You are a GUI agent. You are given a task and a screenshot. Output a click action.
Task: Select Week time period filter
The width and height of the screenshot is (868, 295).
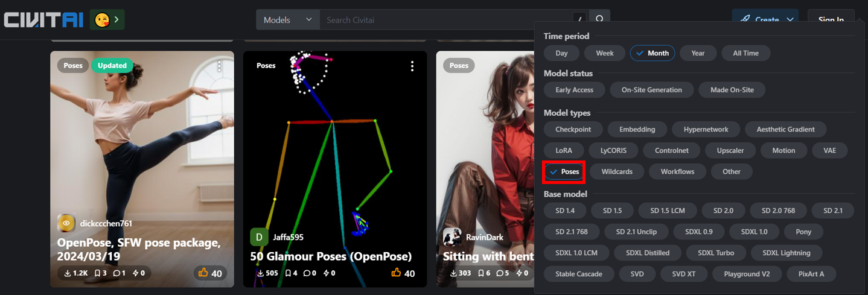coord(605,53)
